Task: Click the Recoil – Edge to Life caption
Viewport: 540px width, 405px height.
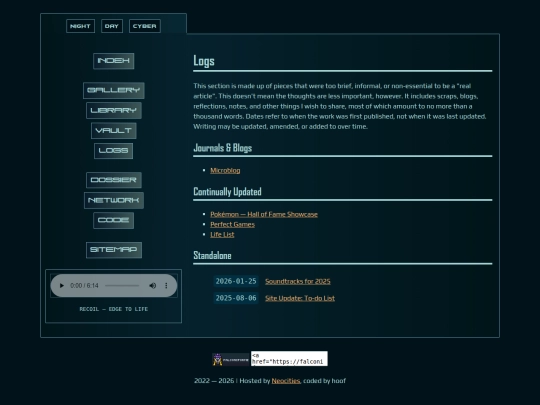Action: 114,309
